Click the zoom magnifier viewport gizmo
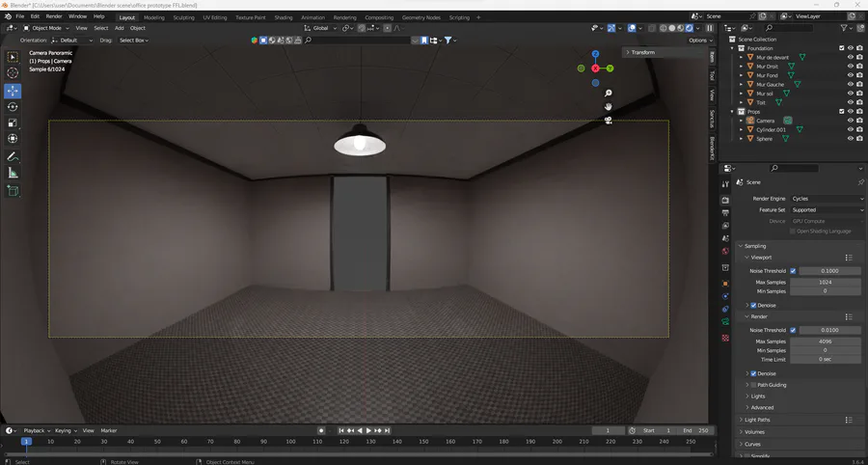This screenshot has height=465, width=868. 608,94
